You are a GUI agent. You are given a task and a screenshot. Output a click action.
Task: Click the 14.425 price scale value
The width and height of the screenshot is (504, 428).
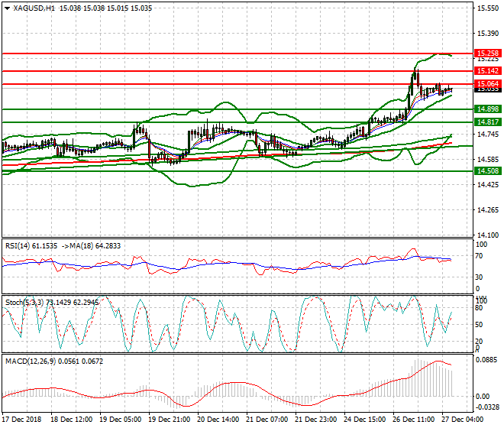[488, 185]
